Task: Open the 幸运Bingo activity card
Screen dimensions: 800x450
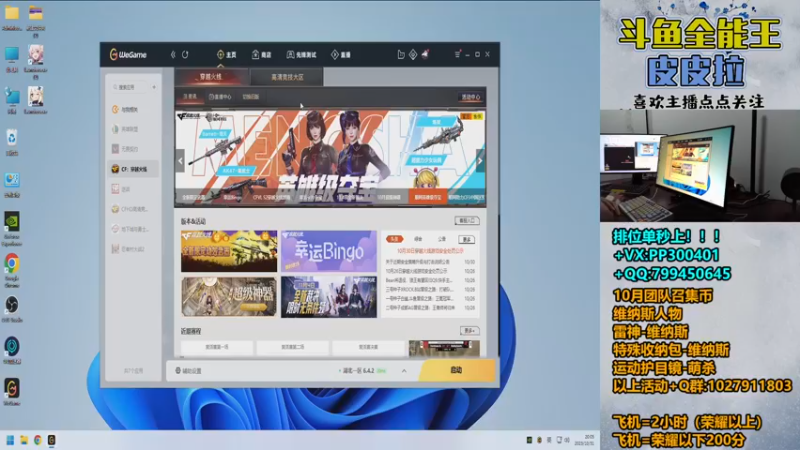Action: tap(329, 251)
